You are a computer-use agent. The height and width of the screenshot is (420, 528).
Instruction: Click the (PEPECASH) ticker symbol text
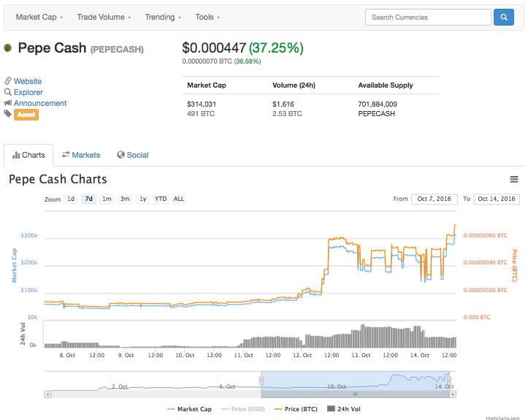pyautogui.click(x=117, y=50)
